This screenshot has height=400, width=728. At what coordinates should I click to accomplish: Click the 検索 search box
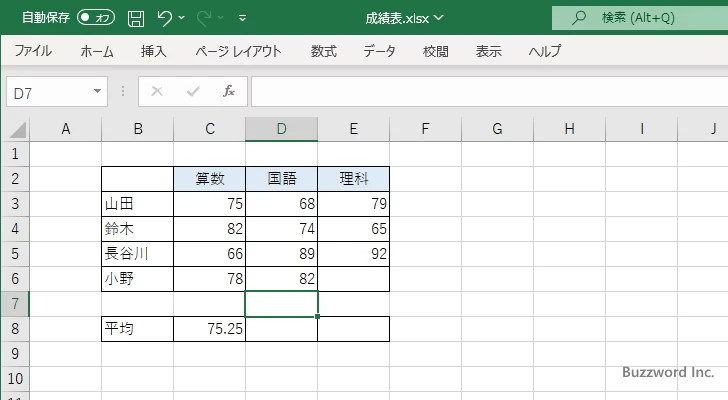[x=640, y=18]
